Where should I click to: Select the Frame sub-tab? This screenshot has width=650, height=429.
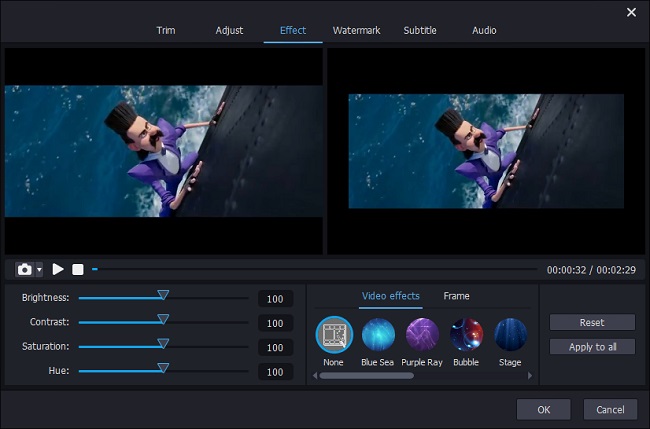tap(456, 296)
